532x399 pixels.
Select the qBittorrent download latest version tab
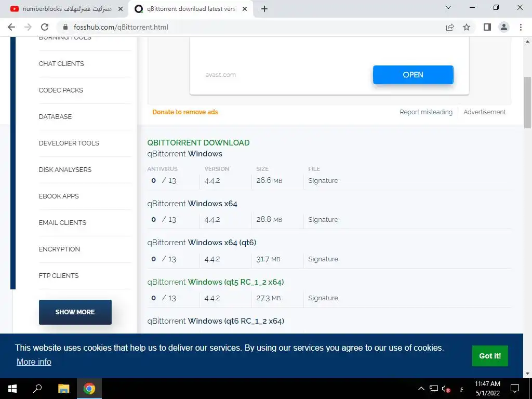191,9
